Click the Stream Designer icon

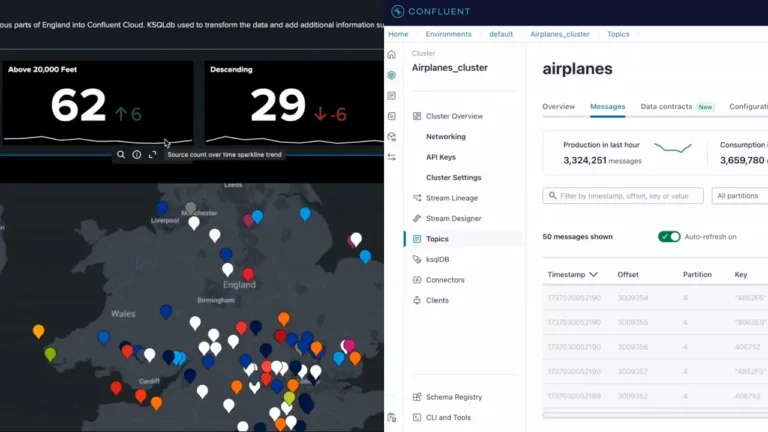[x=417, y=218]
